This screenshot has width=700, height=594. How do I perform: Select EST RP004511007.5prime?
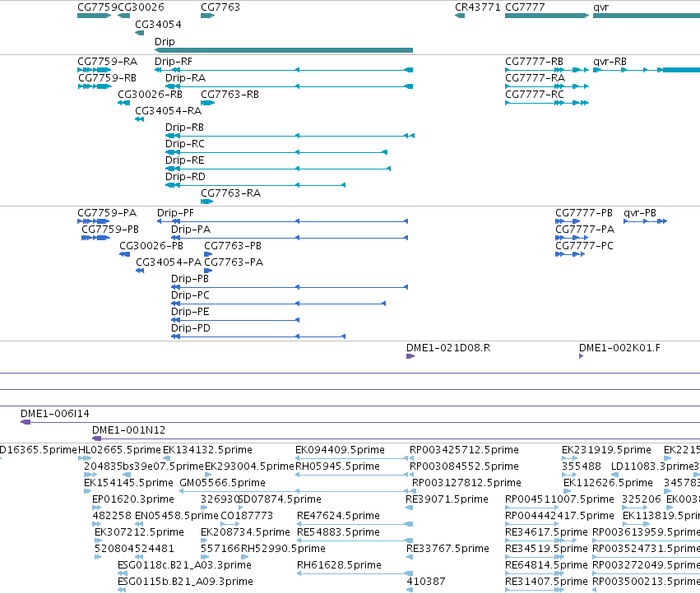coord(531,508)
